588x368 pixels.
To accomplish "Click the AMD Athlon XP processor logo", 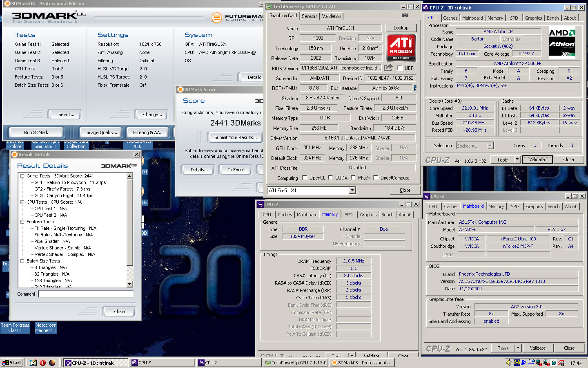I will pos(562,43).
